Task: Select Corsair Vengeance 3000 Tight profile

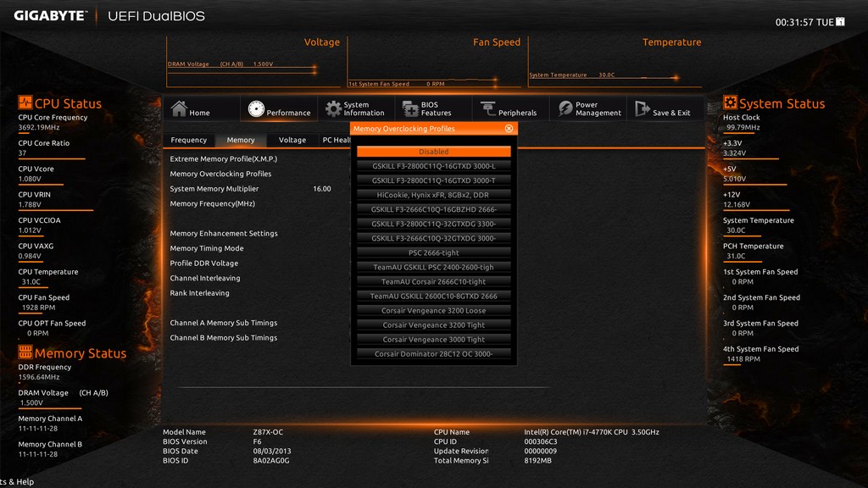Action: point(433,339)
